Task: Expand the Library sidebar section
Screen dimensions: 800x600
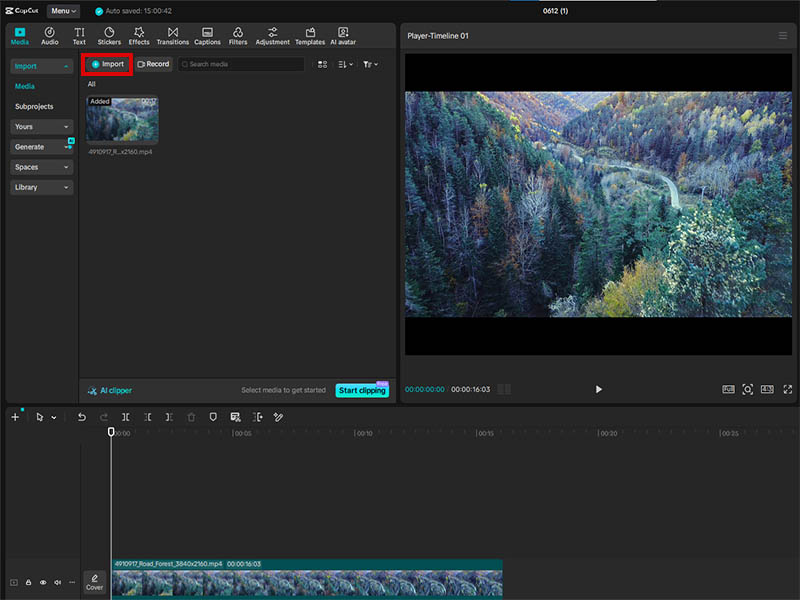Action: (41, 187)
